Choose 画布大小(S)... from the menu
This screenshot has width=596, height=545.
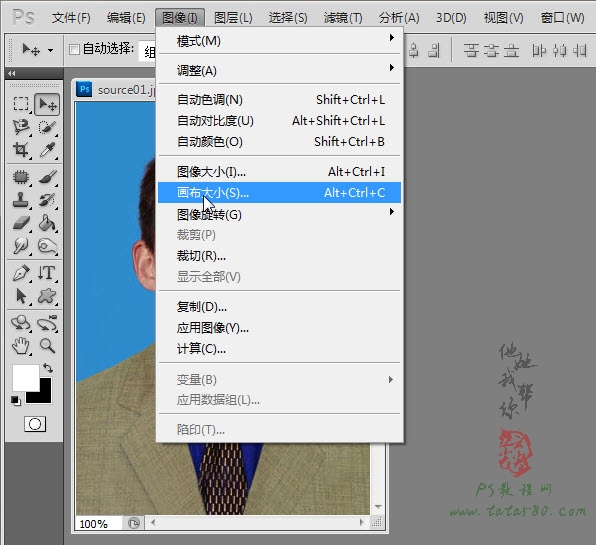[x=279, y=193]
